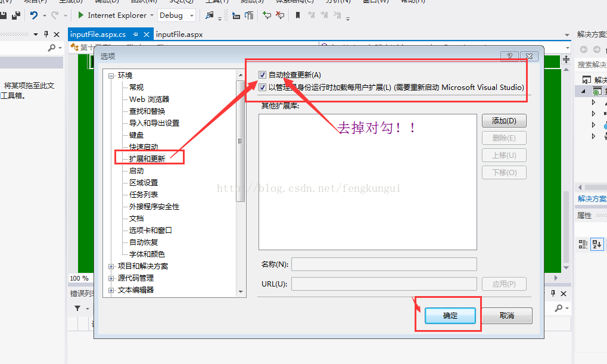Open 导入和导出设置 page
Image resolution: width=607 pixels, height=364 pixels.
click(154, 123)
